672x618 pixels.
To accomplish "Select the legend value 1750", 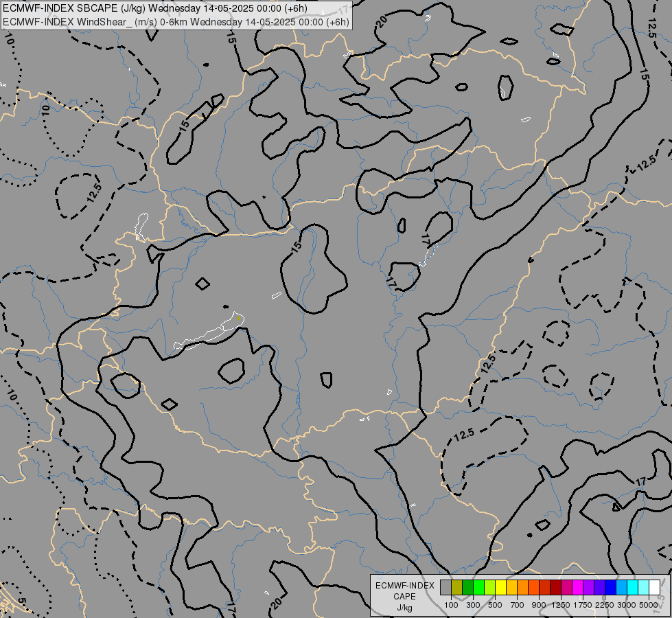I will pyautogui.click(x=583, y=605).
